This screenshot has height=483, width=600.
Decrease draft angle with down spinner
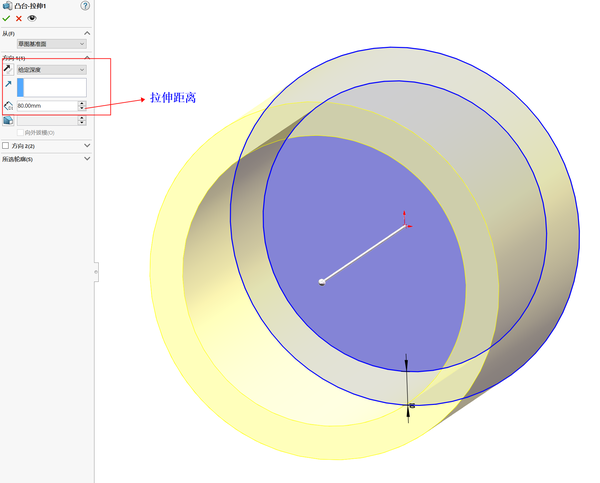(82, 123)
